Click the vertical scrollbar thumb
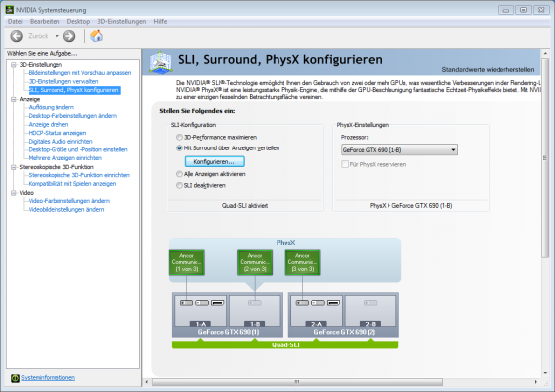The height and width of the screenshot is (392, 555). [x=545, y=157]
